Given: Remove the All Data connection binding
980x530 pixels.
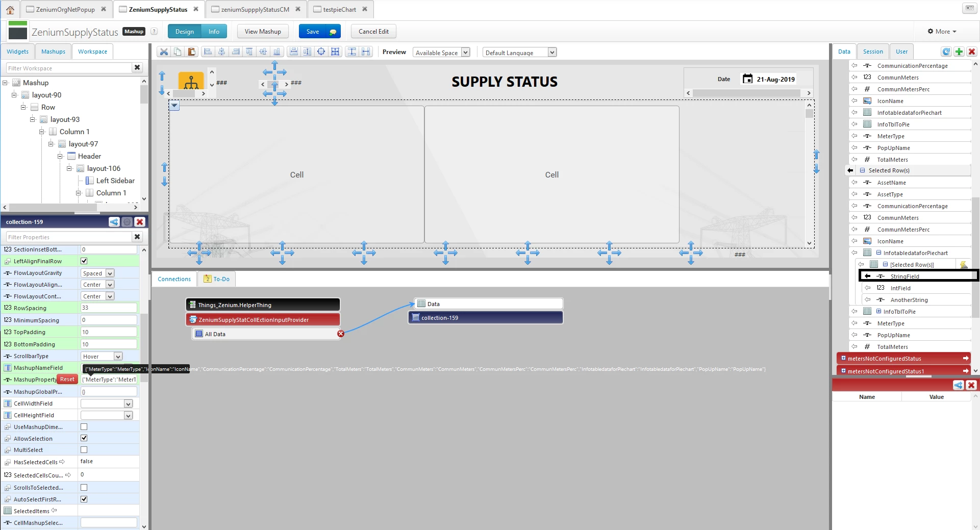Looking at the screenshot, I should click(x=341, y=334).
